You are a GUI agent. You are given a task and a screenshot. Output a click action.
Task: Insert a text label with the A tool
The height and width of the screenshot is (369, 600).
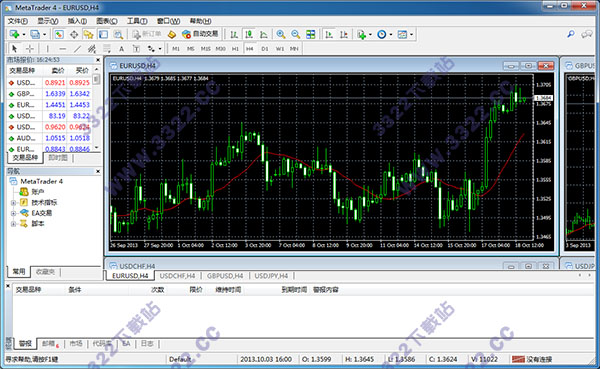[x=121, y=49]
